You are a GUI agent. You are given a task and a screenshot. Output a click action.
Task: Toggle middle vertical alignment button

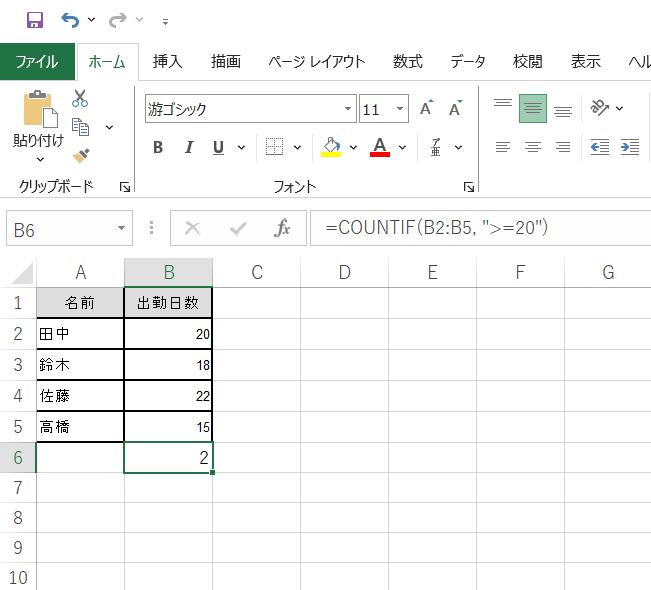tap(533, 108)
